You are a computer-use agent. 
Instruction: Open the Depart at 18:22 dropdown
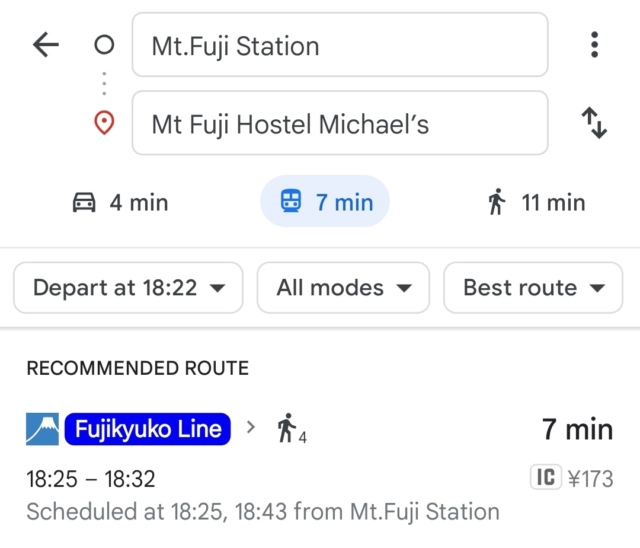[129, 288]
